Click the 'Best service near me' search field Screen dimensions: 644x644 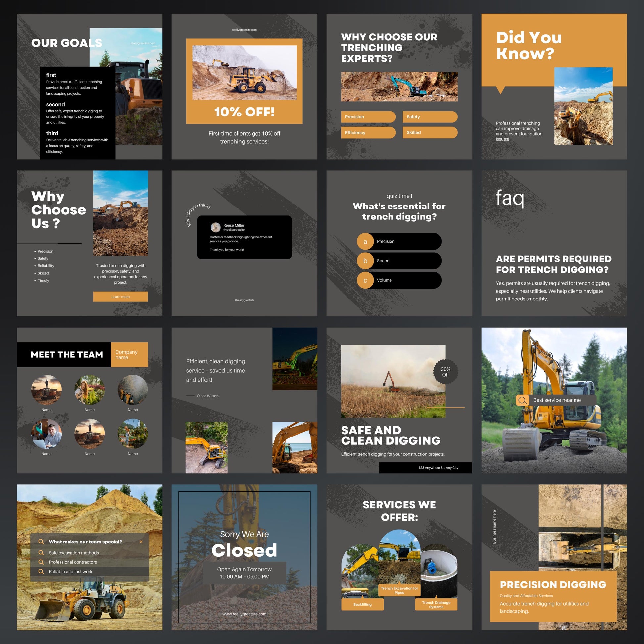(560, 400)
